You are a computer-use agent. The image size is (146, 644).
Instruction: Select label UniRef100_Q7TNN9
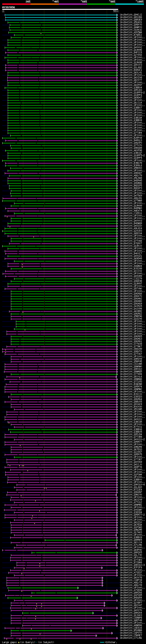(x=131, y=201)
